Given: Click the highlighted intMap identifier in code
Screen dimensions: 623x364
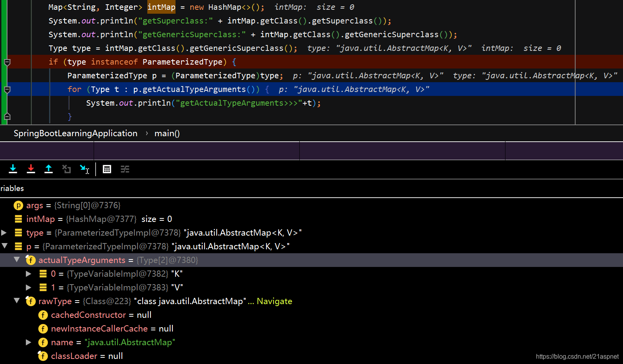Looking at the screenshot, I should tap(161, 7).
